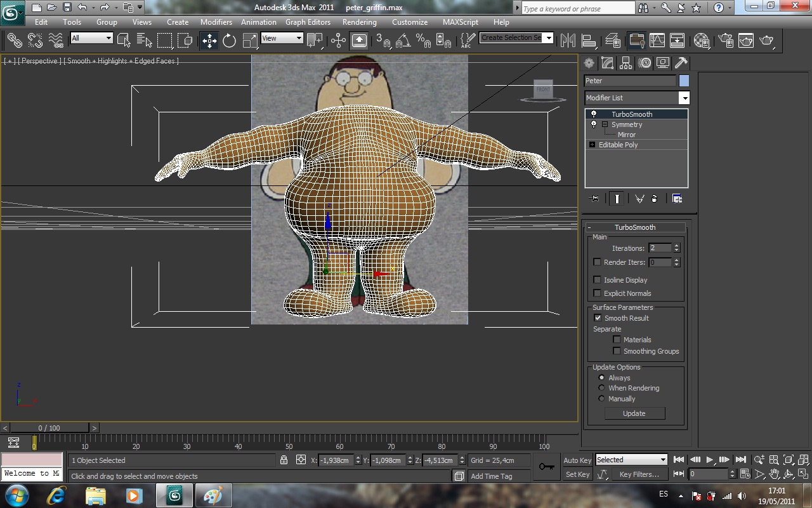Expand the Editable Poly sub-objects
This screenshot has height=508, width=812.
(592, 145)
